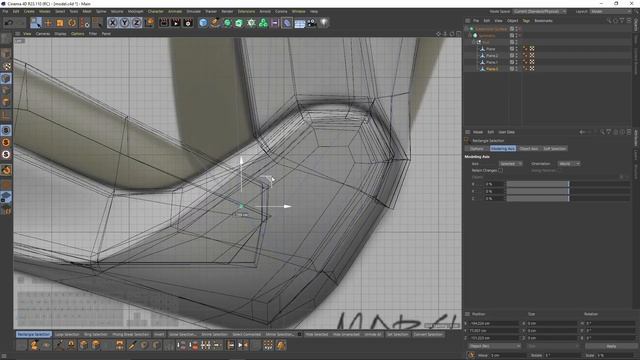Toggle the X axis lock
The image size is (640, 360).
[x=113, y=23]
